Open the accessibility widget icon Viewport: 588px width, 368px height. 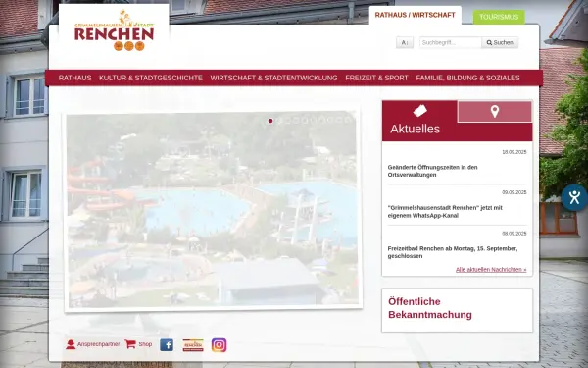pos(574,197)
